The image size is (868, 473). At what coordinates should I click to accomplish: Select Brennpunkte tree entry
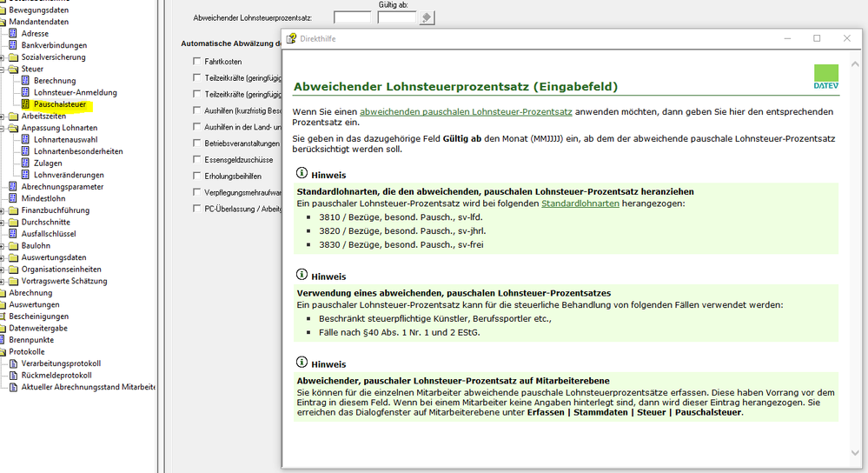[31, 339]
